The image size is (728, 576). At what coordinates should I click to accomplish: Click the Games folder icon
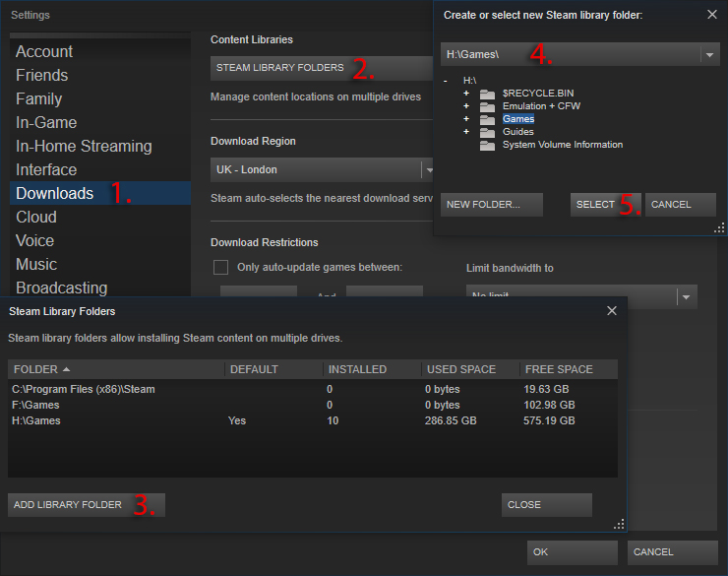487,120
